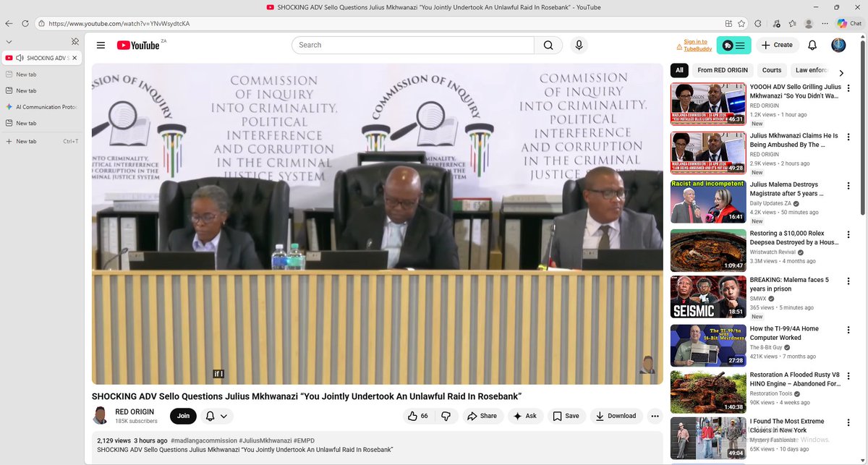This screenshot has width=868, height=465.
Task: Collapse the vertical tab list chevron
Action: [9, 41]
